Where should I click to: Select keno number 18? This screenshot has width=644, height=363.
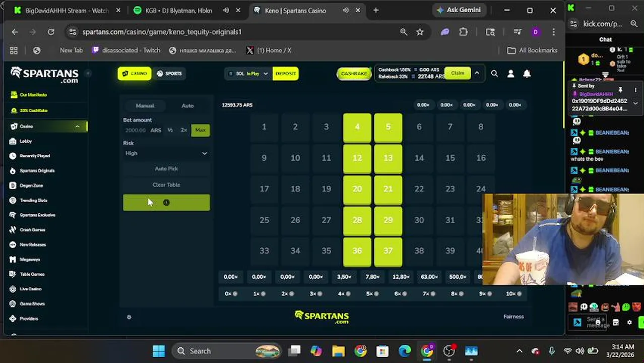tap(295, 189)
